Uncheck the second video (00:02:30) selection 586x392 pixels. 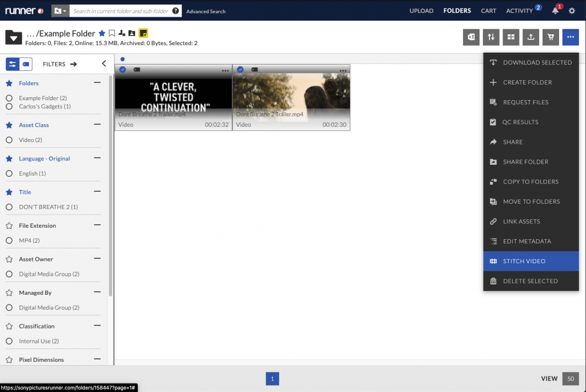tap(240, 69)
